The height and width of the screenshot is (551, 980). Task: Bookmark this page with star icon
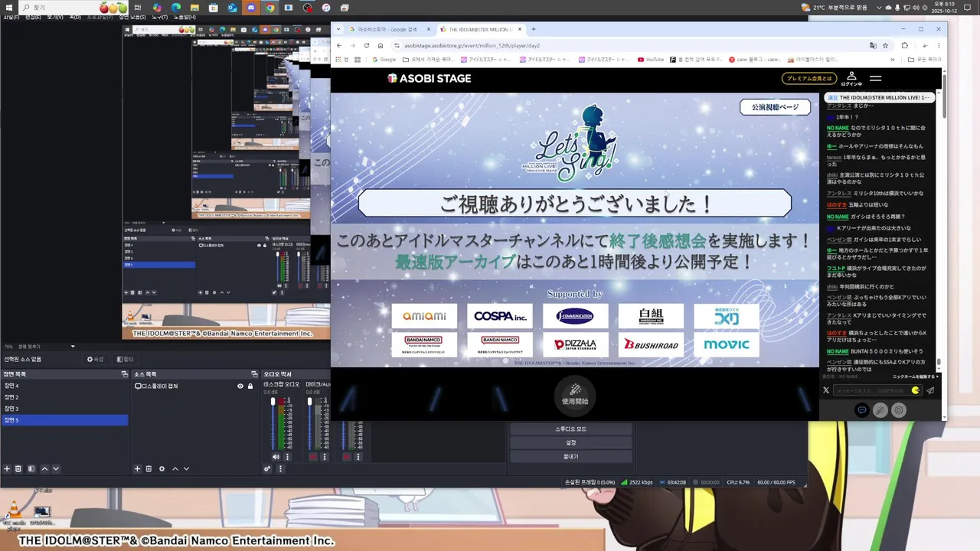[885, 45]
